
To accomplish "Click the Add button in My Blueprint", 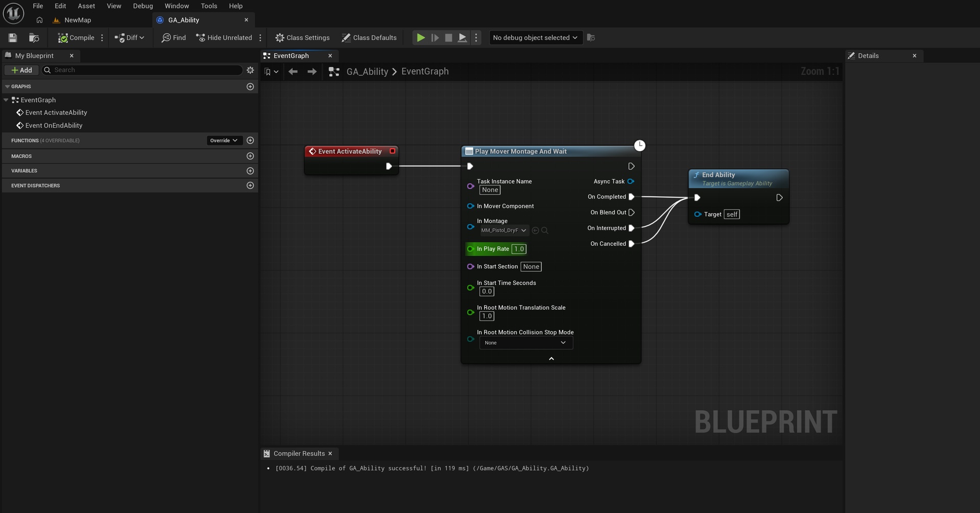I will [x=21, y=70].
